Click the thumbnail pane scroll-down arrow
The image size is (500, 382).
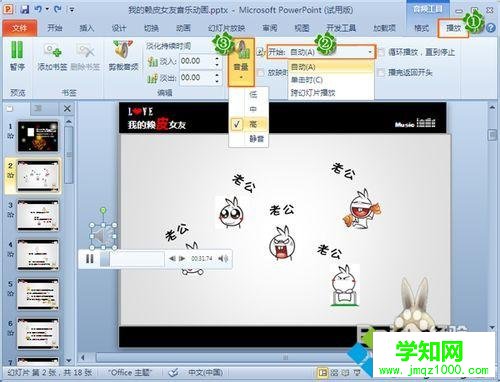pyautogui.click(x=68, y=360)
